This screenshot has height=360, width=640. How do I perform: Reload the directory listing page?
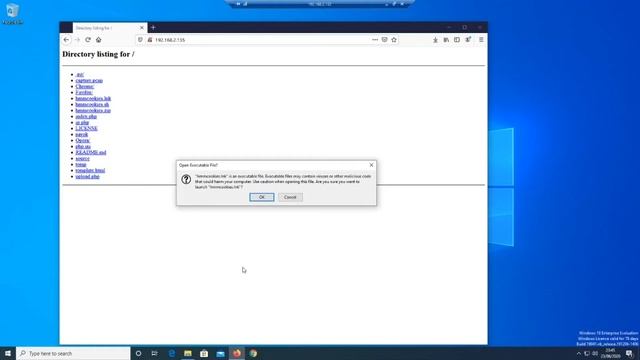tap(88, 40)
